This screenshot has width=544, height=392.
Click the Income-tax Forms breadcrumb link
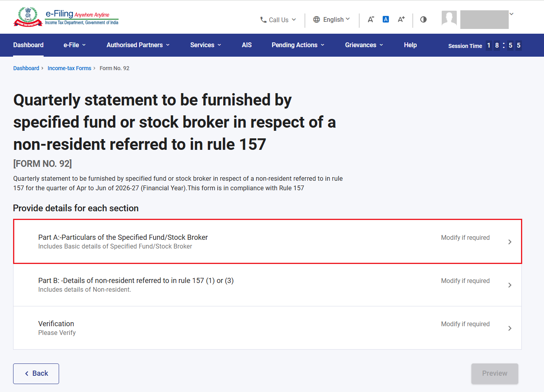pos(69,68)
